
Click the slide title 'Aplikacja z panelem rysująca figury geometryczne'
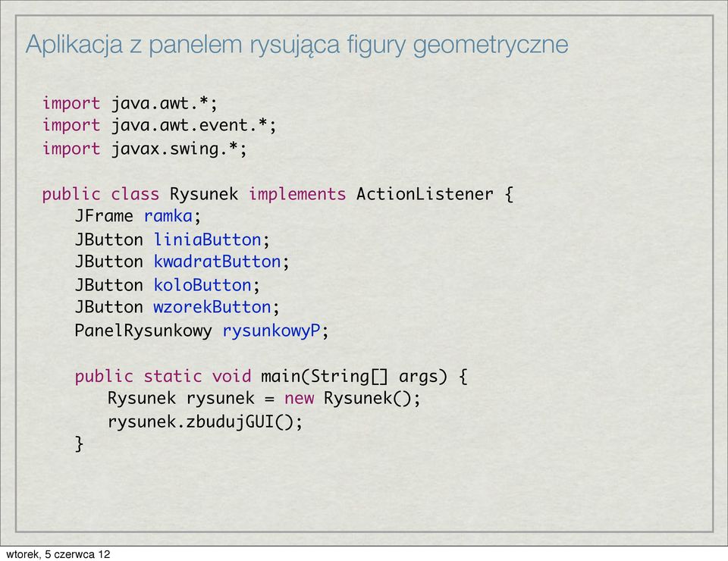(297, 45)
